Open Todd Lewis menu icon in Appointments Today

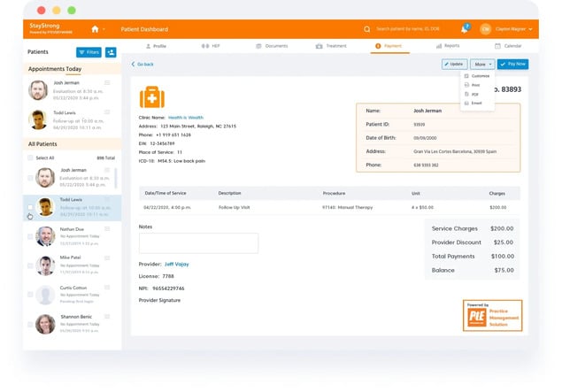107,112
